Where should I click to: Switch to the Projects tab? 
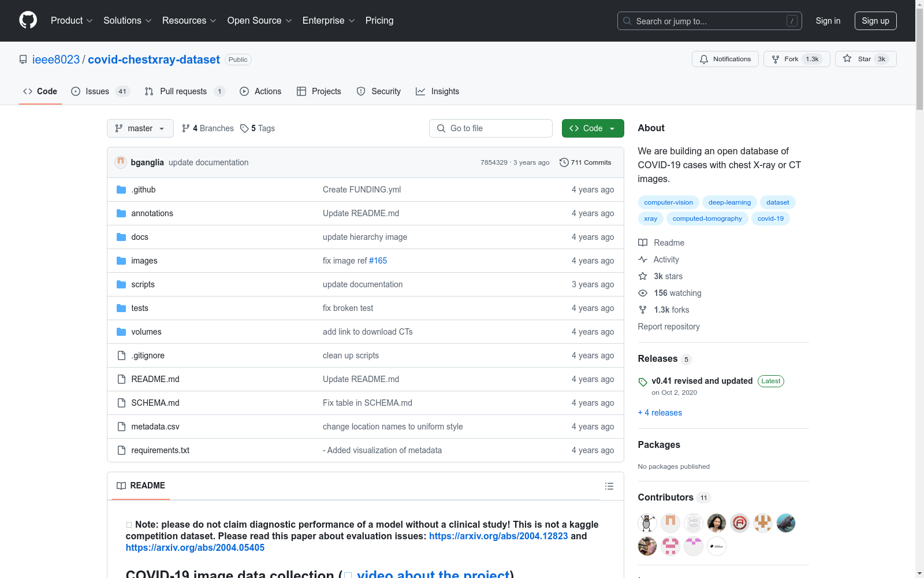point(319,91)
